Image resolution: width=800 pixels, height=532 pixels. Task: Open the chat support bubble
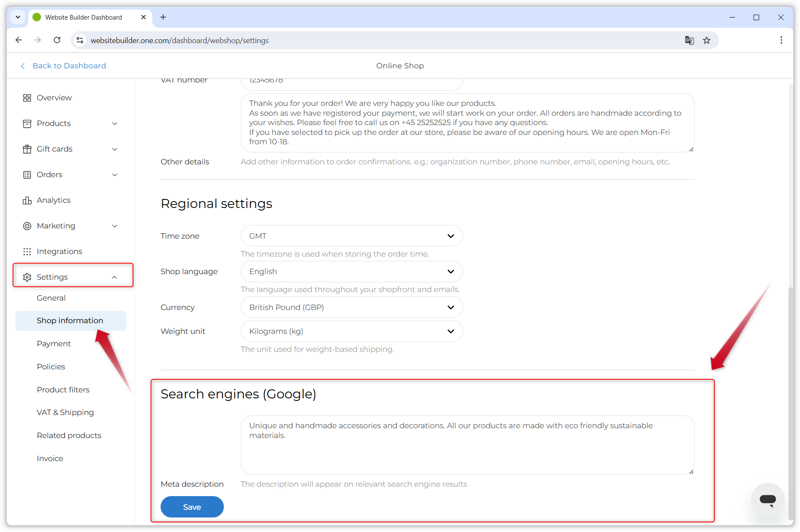[768, 500]
